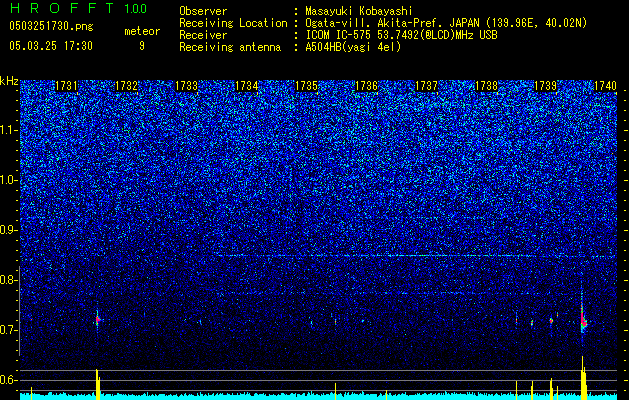The height and width of the screenshot is (400, 629).
Task: Click the 0.8 kHz axis label
Action: [x=9, y=280]
